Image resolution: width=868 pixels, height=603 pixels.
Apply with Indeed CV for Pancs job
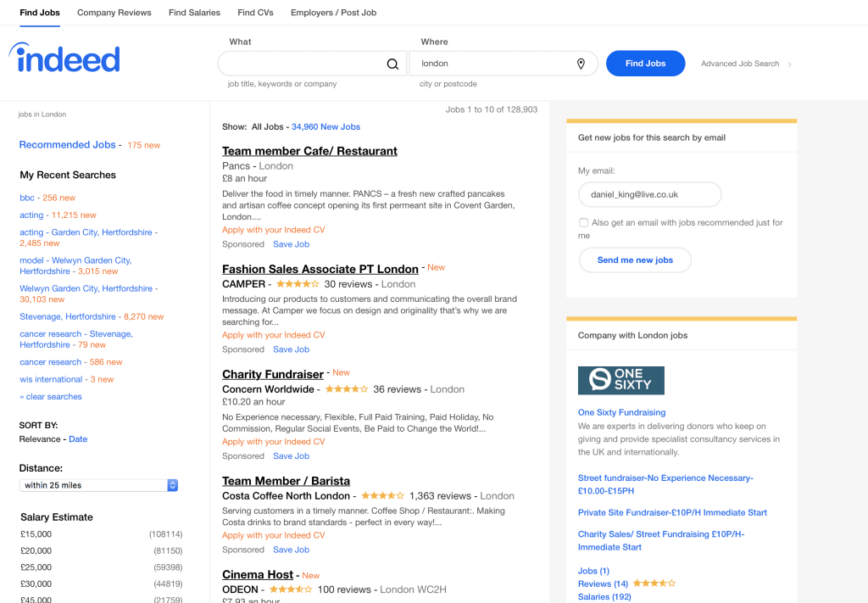pyautogui.click(x=274, y=230)
